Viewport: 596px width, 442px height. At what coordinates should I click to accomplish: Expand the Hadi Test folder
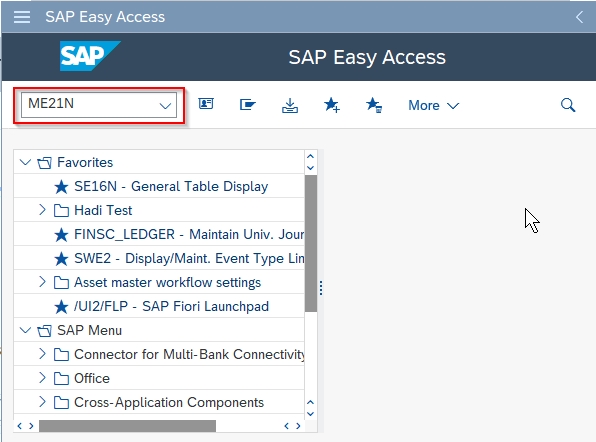click(x=42, y=210)
